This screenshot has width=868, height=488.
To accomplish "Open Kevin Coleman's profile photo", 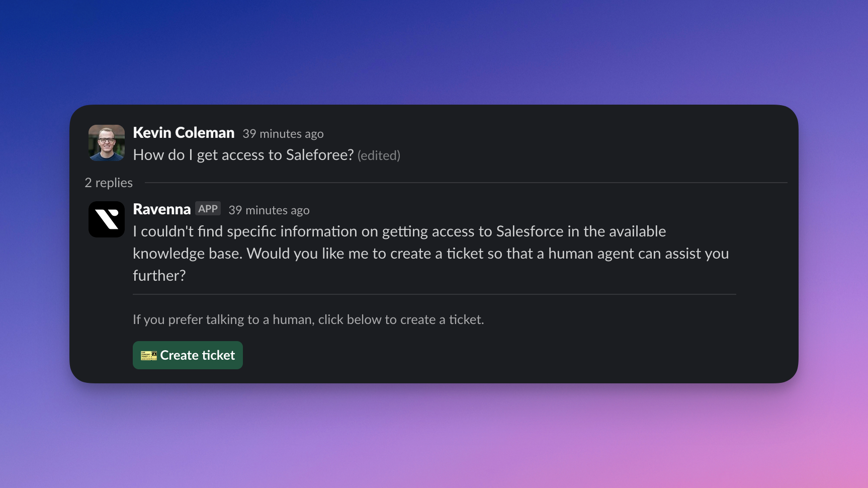I will click(x=107, y=143).
